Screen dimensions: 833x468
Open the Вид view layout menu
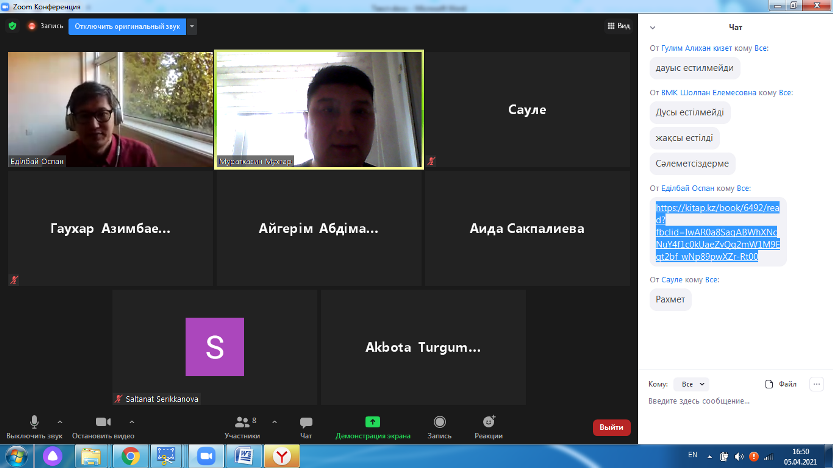pos(619,26)
